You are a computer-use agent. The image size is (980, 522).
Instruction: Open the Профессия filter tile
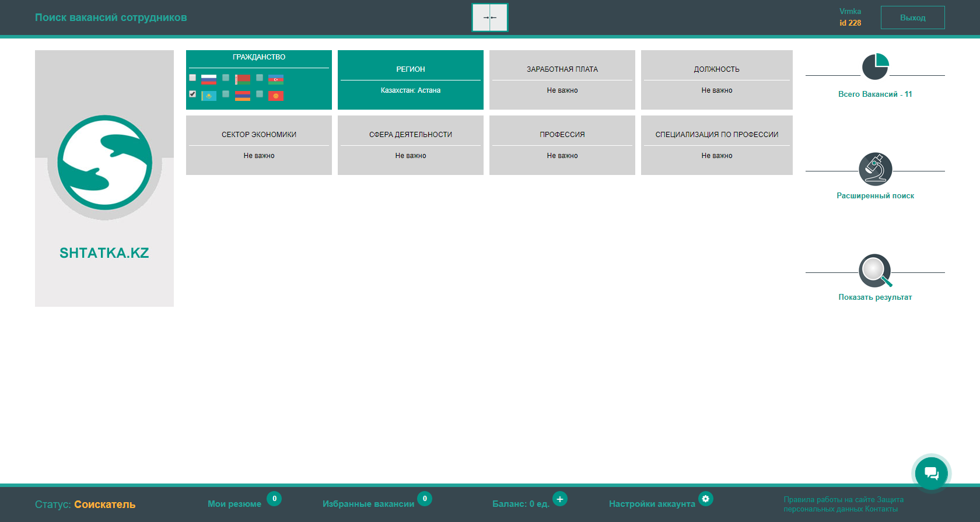(x=562, y=145)
